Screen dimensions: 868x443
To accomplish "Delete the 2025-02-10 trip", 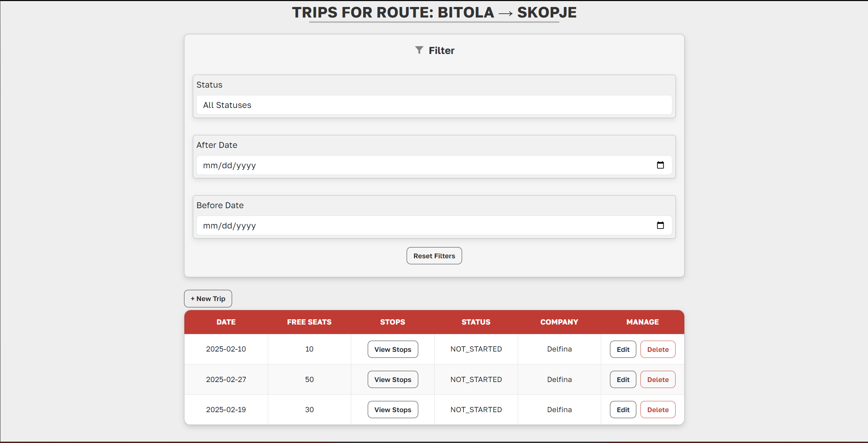I will tap(658, 349).
